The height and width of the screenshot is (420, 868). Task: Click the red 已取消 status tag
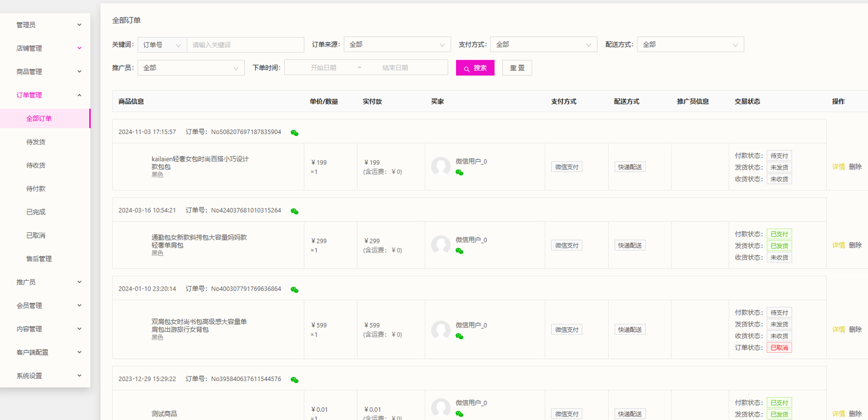[x=779, y=348]
